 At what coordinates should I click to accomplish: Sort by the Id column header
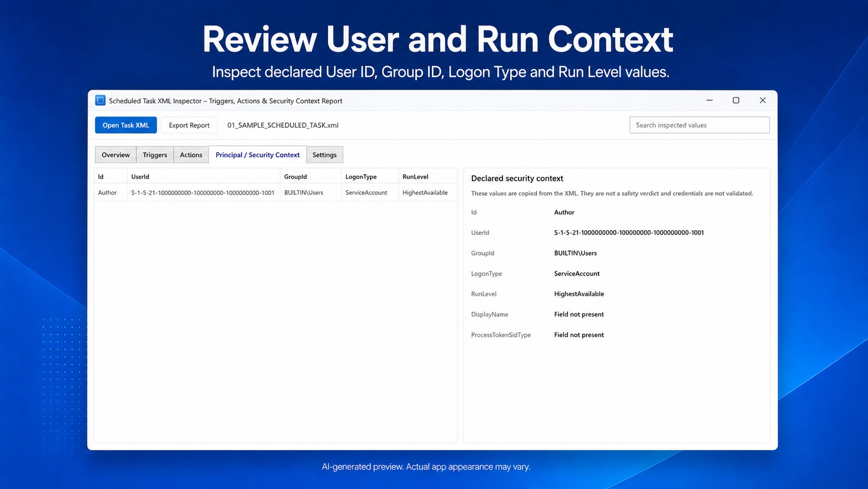111,177
